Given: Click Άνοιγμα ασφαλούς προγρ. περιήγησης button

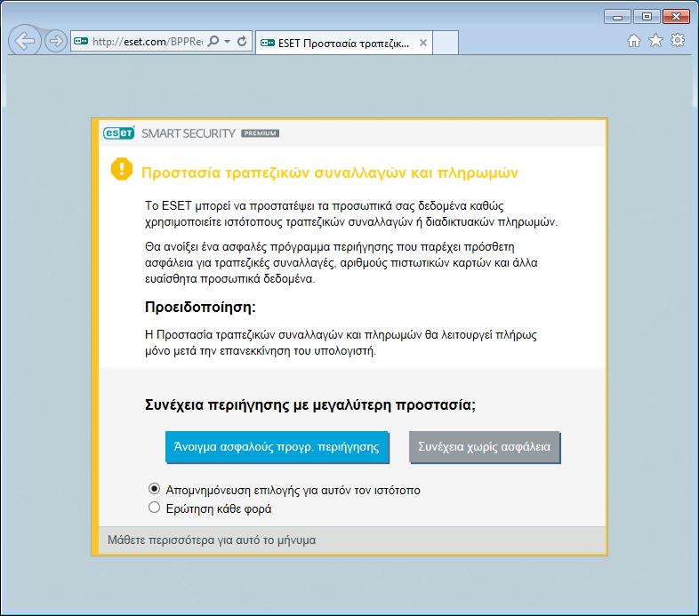Looking at the screenshot, I should 277,446.
